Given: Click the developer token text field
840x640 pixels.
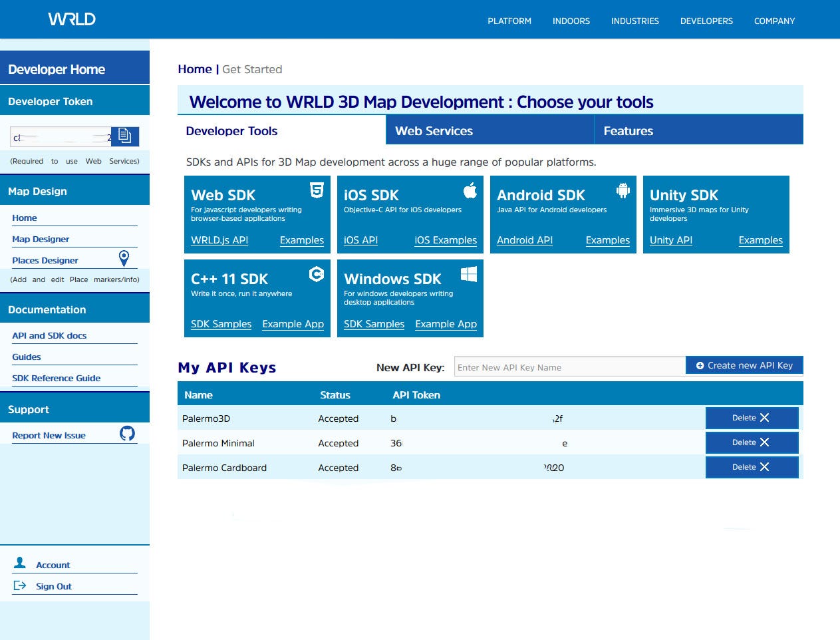Looking at the screenshot, I should click(x=61, y=137).
